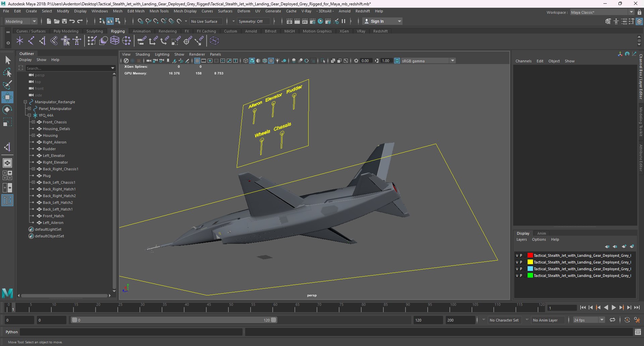Screen dimensions: 644x346
Task: Open the Create Lattice shelf icon
Action: [x=115, y=41]
